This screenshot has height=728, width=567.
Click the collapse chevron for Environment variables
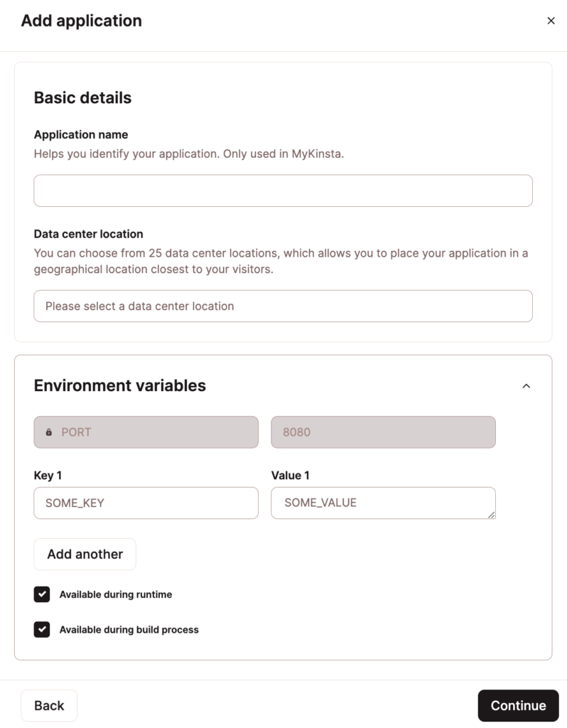pyautogui.click(x=526, y=386)
